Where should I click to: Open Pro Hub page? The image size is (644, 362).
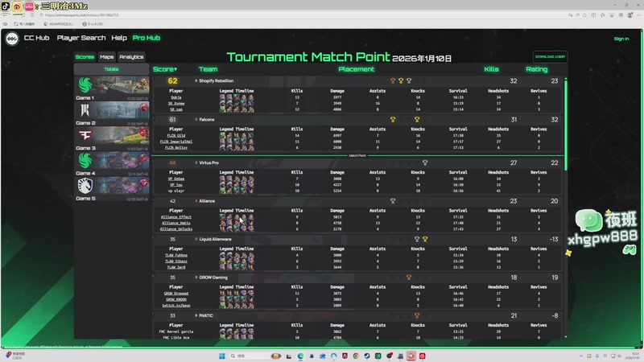click(x=147, y=38)
